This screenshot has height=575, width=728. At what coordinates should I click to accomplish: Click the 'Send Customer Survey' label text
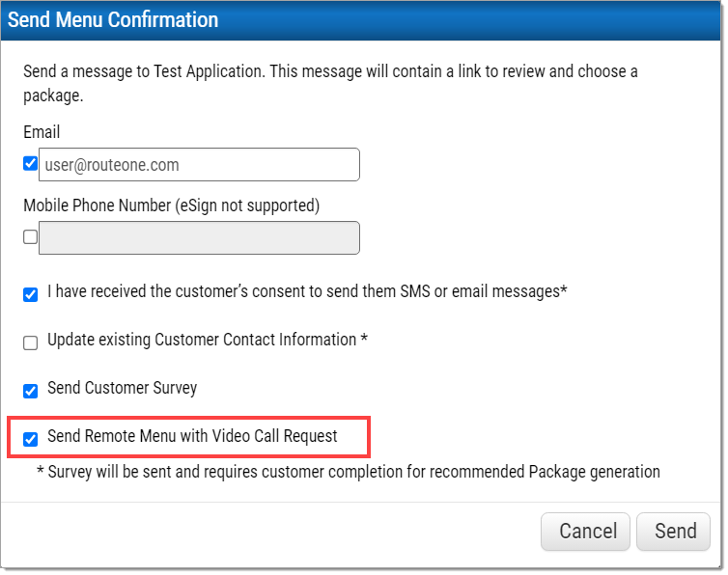(122, 388)
